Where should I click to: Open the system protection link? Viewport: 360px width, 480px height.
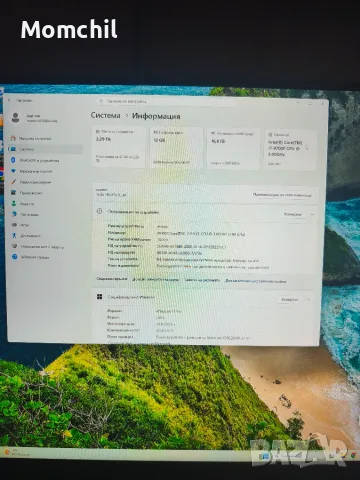click(x=202, y=280)
